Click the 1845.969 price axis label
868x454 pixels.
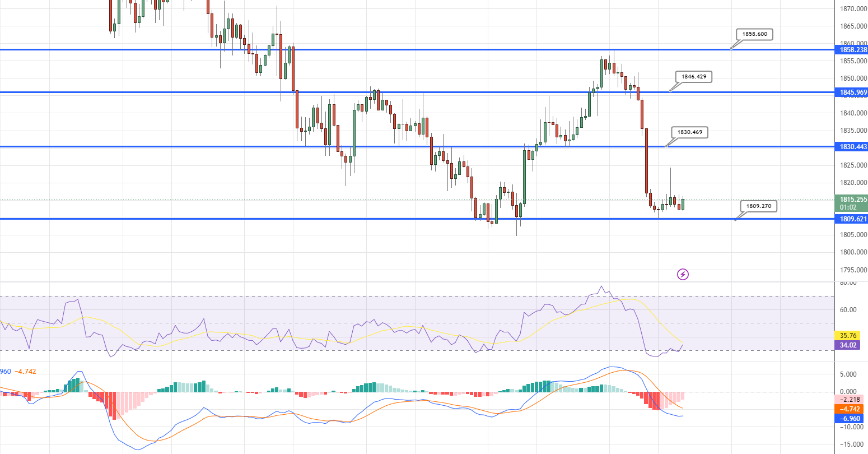tap(851, 92)
